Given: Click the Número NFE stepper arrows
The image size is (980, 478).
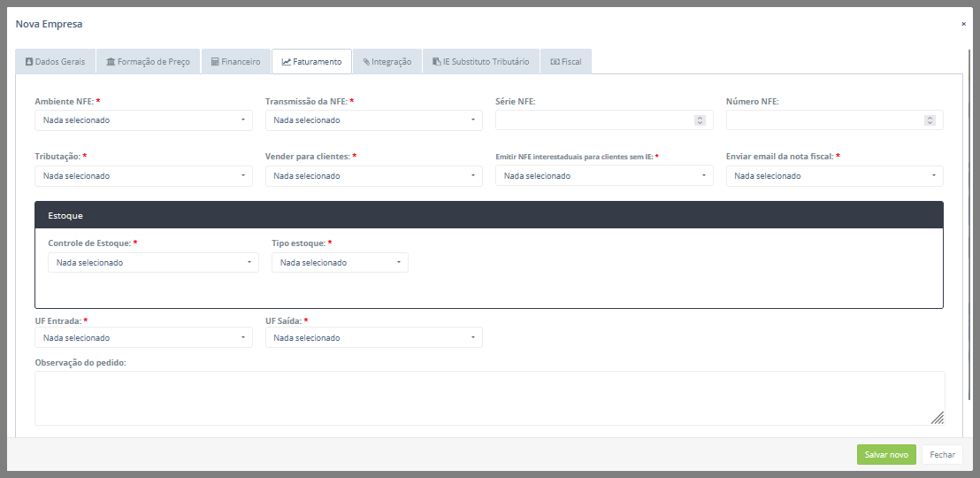Looking at the screenshot, I should (930, 120).
